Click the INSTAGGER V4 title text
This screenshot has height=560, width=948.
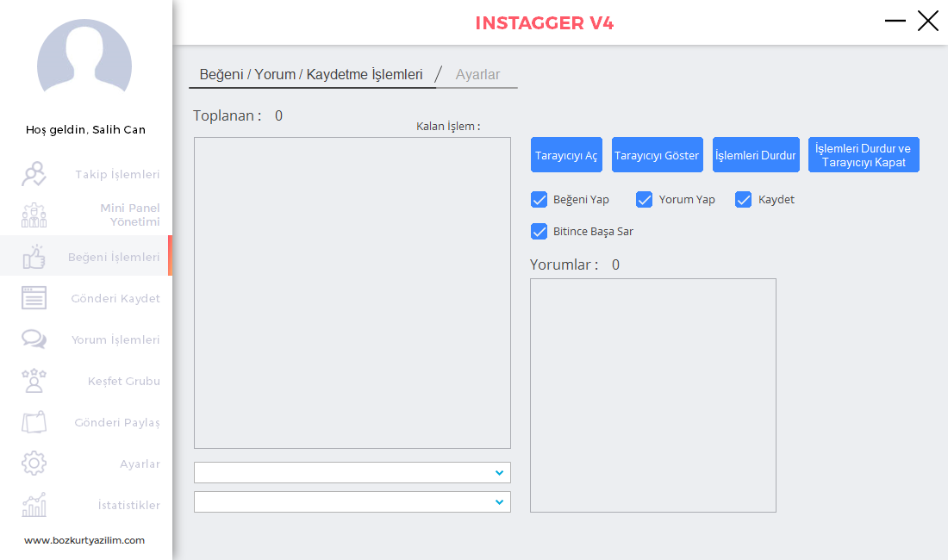click(544, 23)
